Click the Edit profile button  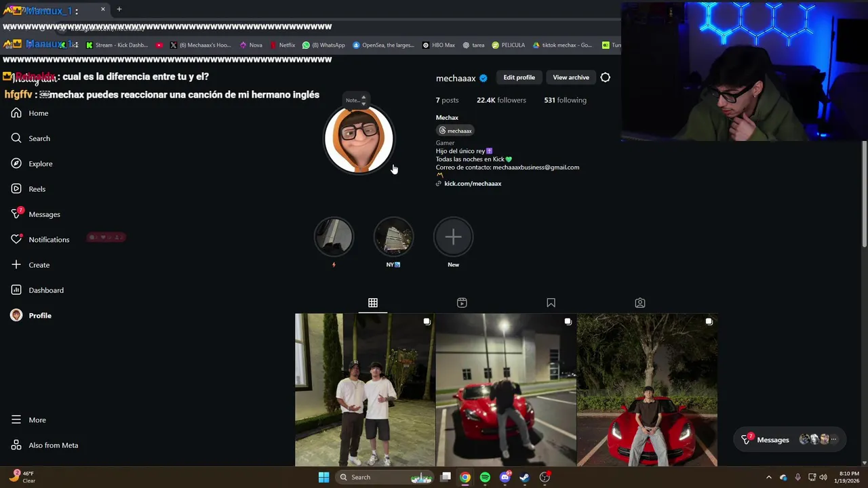(x=519, y=77)
